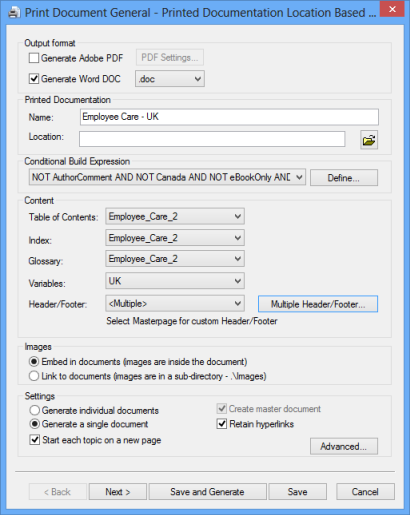Uncheck Start each topic on a new page
The height and width of the screenshot is (515, 410).
point(34,440)
